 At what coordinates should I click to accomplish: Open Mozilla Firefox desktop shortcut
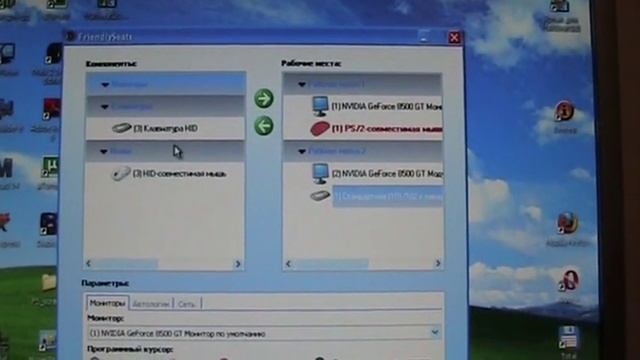pyautogui.click(x=568, y=223)
